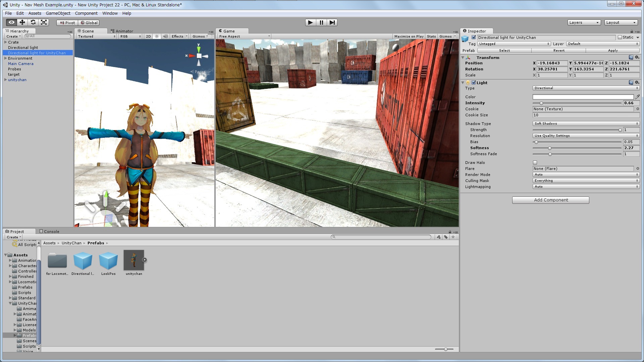Screen dimensions: 644x362
Task: Toggle the Static checkbox
Action: point(620,38)
